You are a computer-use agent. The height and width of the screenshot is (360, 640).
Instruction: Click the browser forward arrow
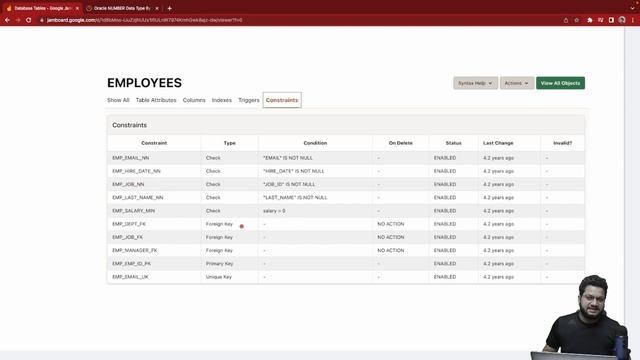(18, 20)
